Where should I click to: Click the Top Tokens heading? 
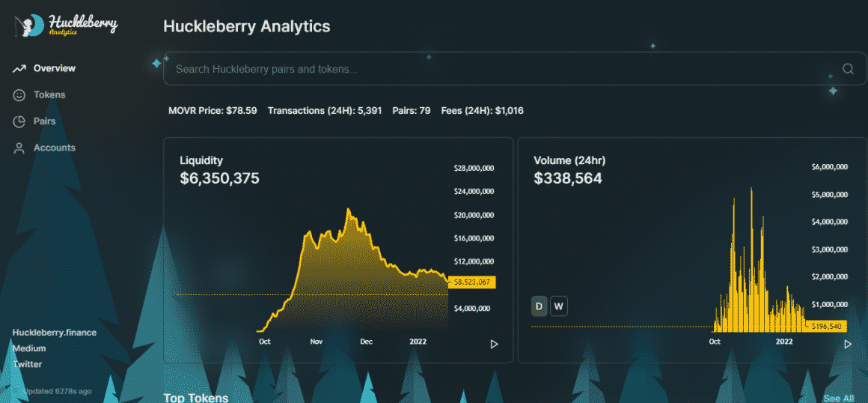[196, 398]
